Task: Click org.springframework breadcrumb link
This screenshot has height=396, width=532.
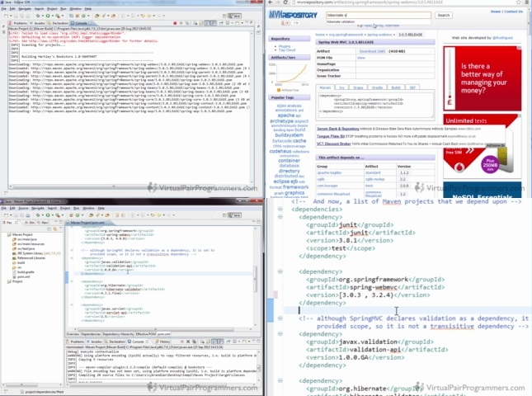Action: click(346, 35)
